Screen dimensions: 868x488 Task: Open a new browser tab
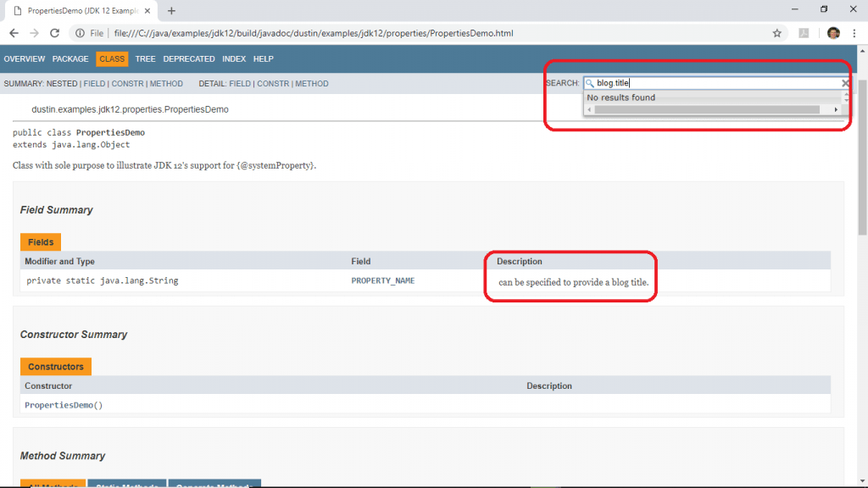pos(171,10)
